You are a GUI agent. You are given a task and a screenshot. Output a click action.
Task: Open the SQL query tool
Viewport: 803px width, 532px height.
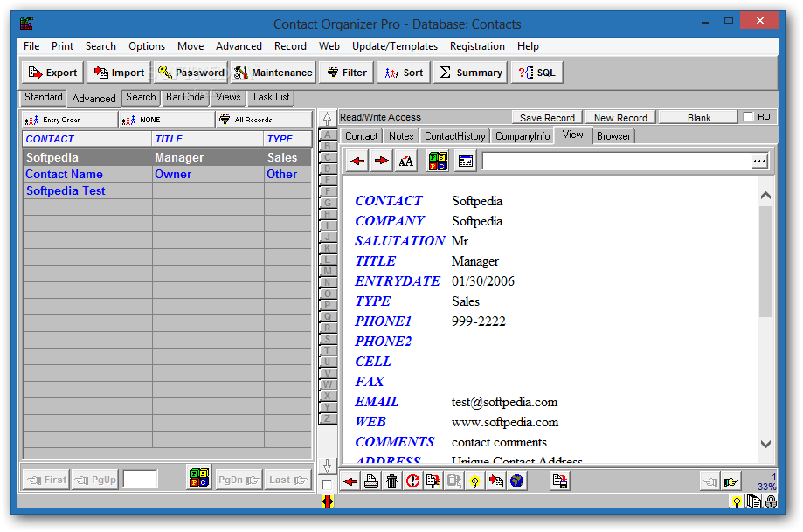536,73
